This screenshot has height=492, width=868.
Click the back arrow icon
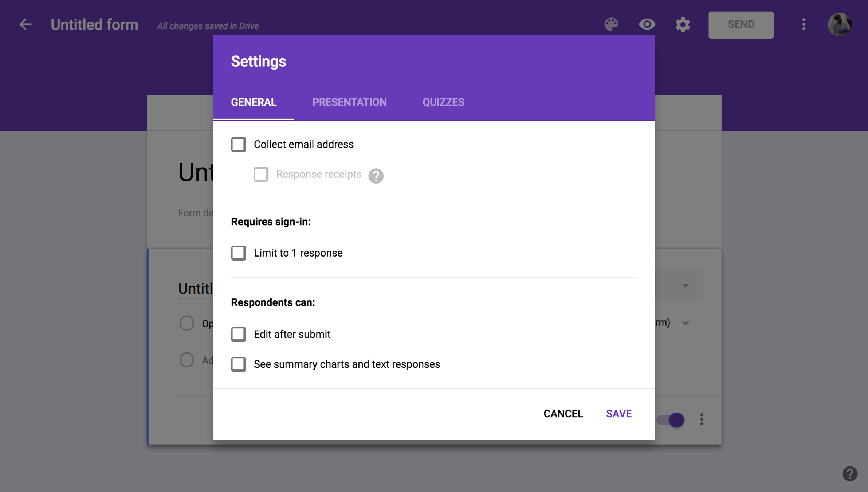coord(25,24)
